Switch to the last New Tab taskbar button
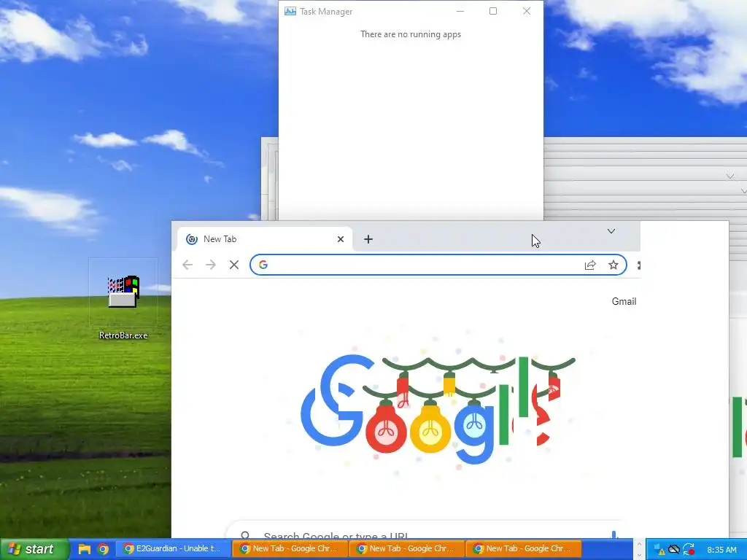747x560 pixels. point(524,548)
